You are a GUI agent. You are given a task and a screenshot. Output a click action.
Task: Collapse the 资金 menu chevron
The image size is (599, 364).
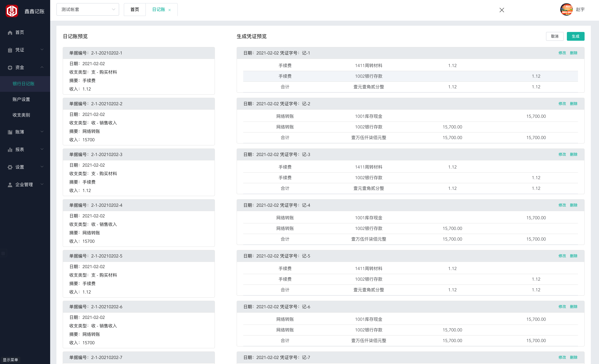[42, 67]
